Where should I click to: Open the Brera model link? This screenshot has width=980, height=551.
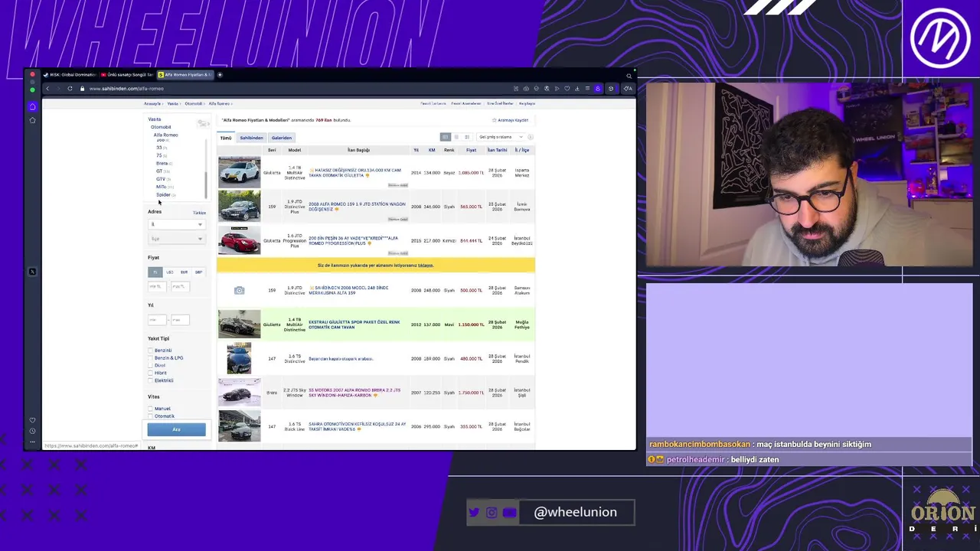(x=162, y=163)
